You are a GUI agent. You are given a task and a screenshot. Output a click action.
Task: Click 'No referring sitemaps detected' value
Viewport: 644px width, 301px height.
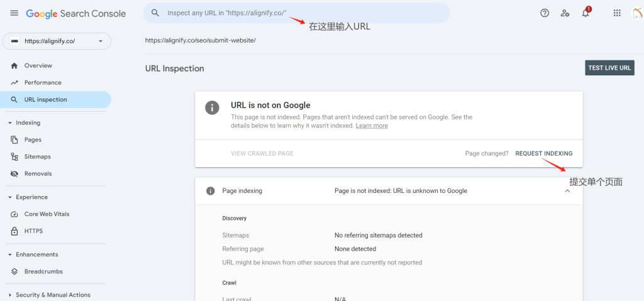pos(378,236)
